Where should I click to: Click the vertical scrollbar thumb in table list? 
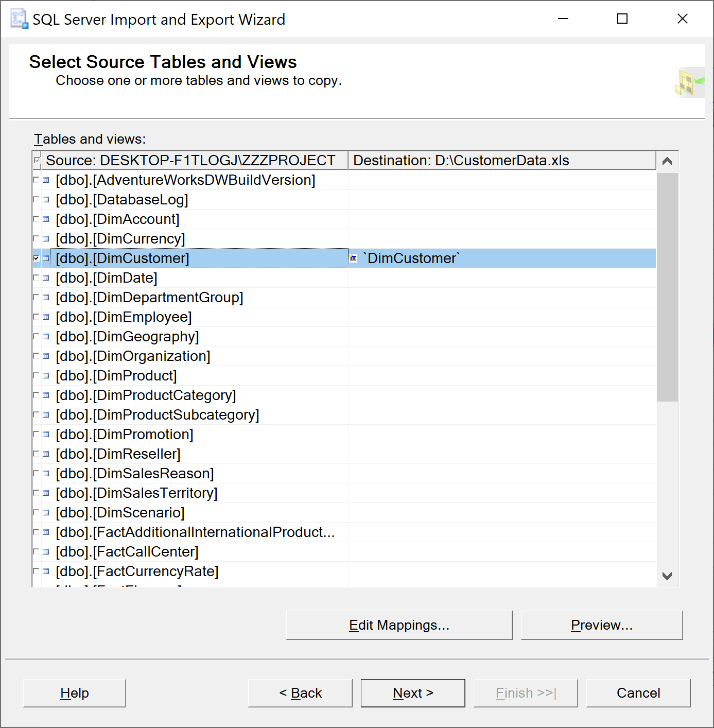667,287
